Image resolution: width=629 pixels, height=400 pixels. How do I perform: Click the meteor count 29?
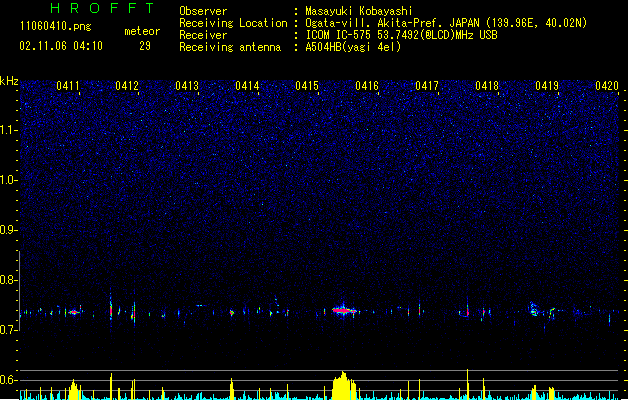coord(145,46)
